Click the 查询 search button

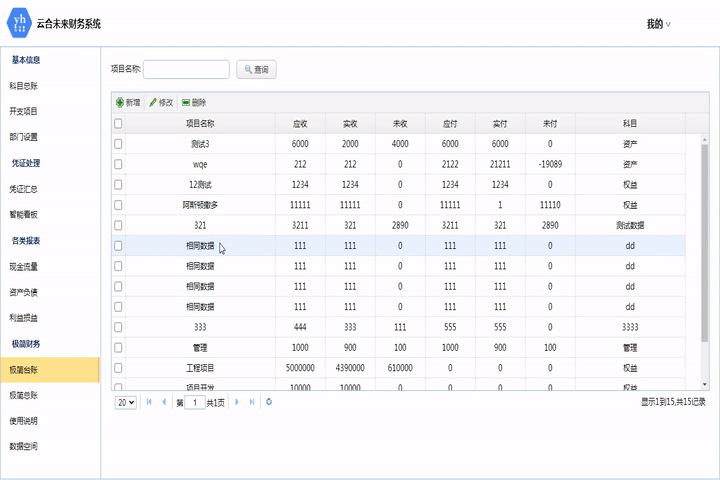pos(256,70)
